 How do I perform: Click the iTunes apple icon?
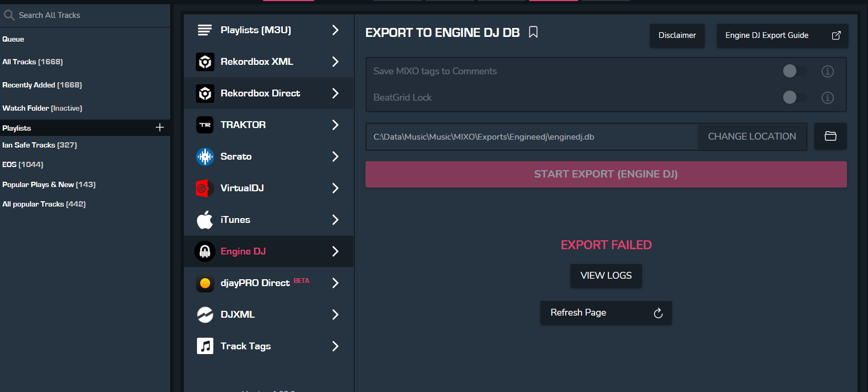click(x=205, y=220)
